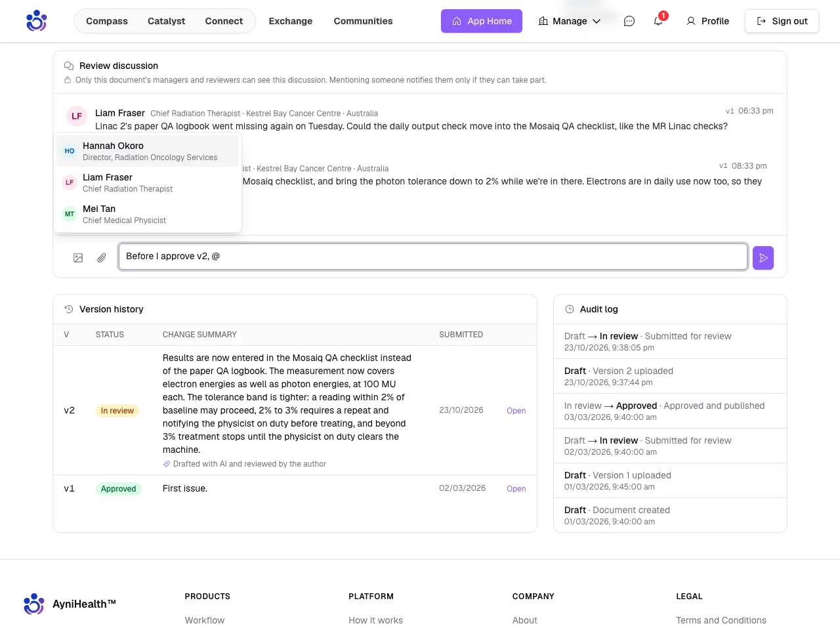Open the About footer link

tap(524, 620)
